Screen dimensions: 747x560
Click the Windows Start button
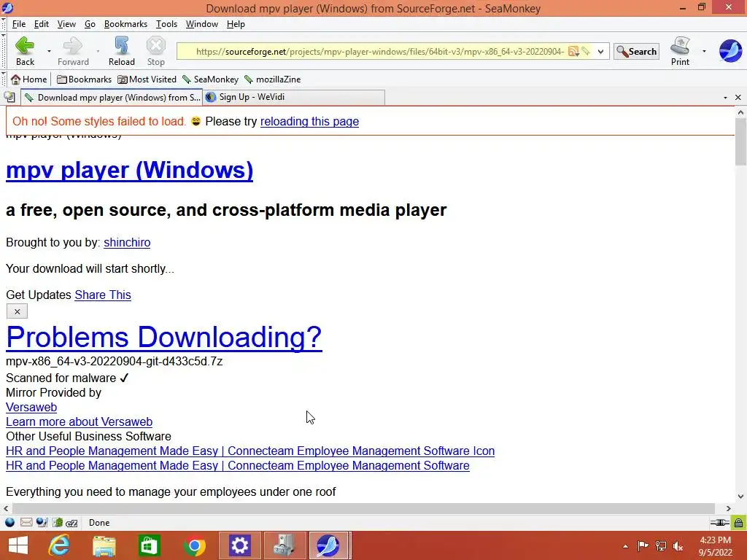[18, 545]
